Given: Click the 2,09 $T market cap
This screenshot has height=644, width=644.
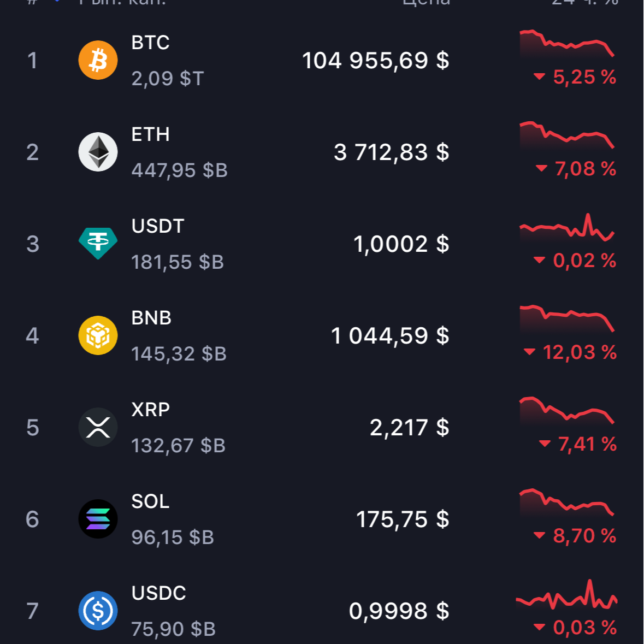Looking at the screenshot, I should click(x=167, y=79).
